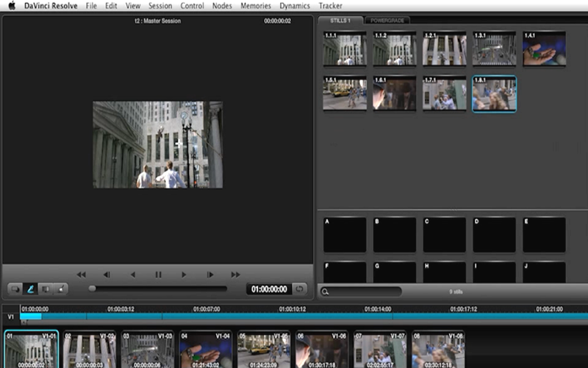The height and width of the screenshot is (368, 588).
Task: Select still 1.4.1 in the gallery
Action: 544,49
